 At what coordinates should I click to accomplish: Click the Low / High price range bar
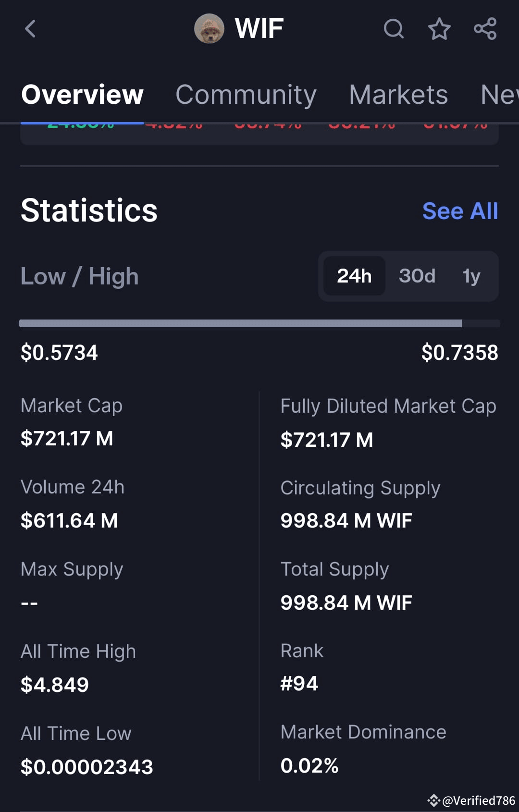coord(259,323)
